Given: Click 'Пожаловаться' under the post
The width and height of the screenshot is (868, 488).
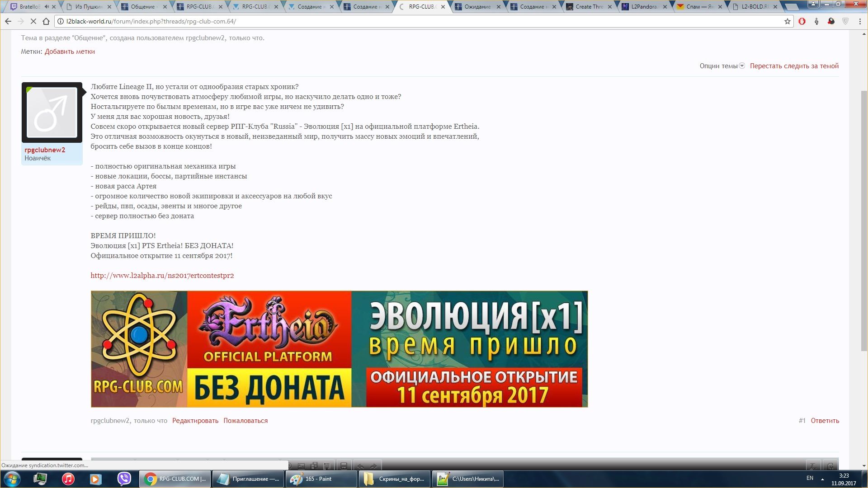Looking at the screenshot, I should (245, 421).
